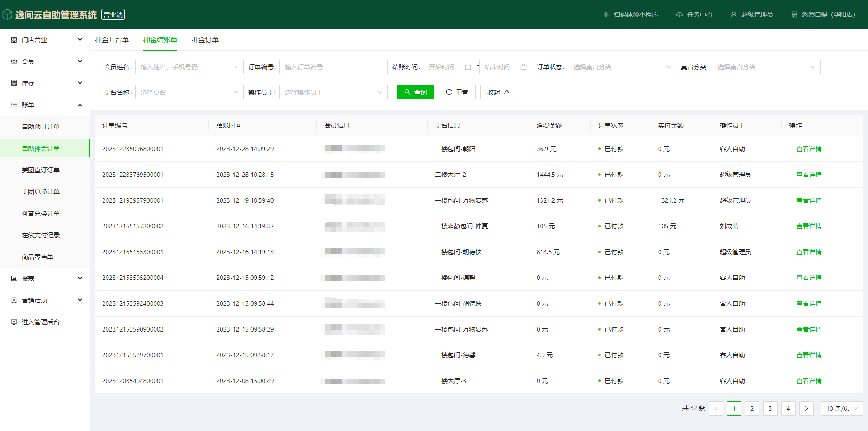The width and height of the screenshot is (868, 431).
Task: Click the 门店营业 sidebar icon
Action: (x=14, y=40)
